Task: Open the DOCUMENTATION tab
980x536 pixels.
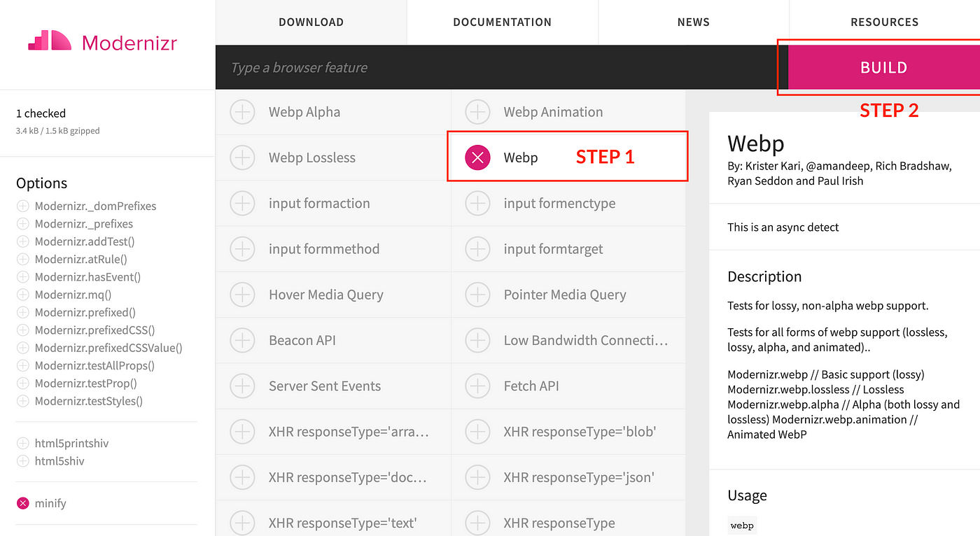Action: click(x=502, y=22)
